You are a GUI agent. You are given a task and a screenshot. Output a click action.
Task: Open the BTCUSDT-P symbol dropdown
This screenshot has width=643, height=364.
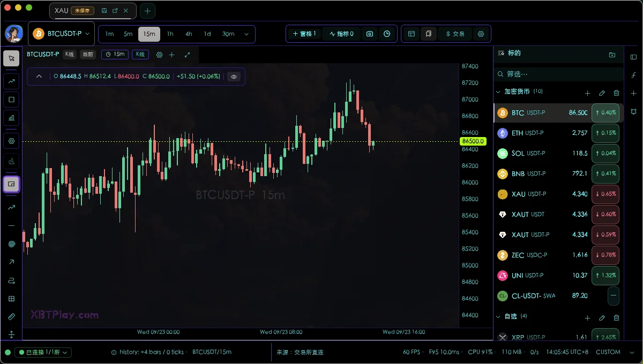click(61, 34)
